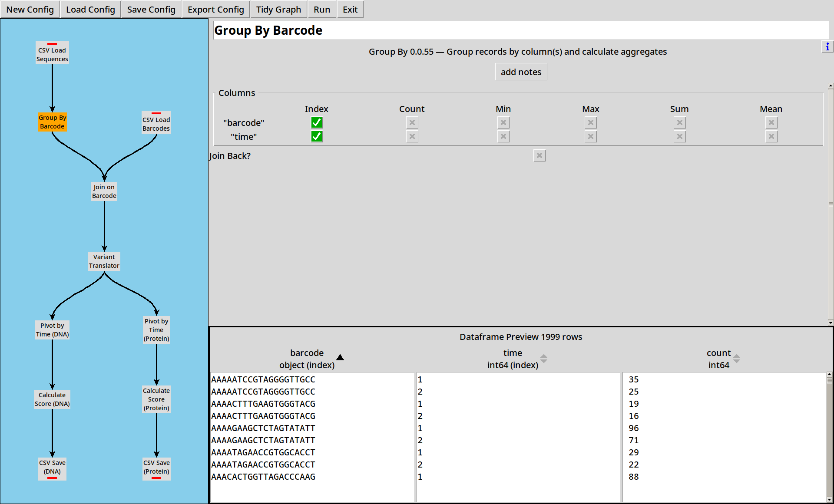Select the Pivot by Time (Protein) node
Screen dimensions: 834x504
(x=156, y=330)
